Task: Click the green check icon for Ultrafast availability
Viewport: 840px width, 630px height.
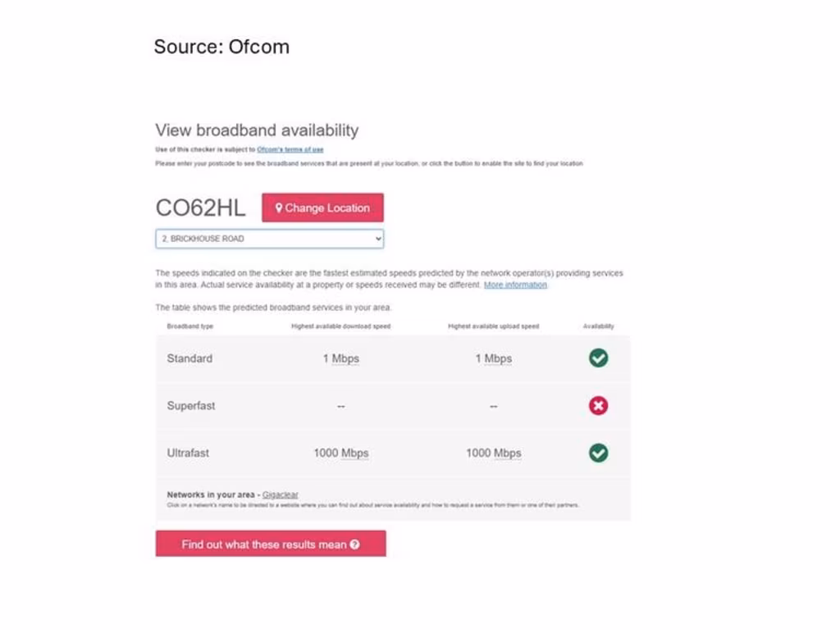Action: tap(599, 453)
